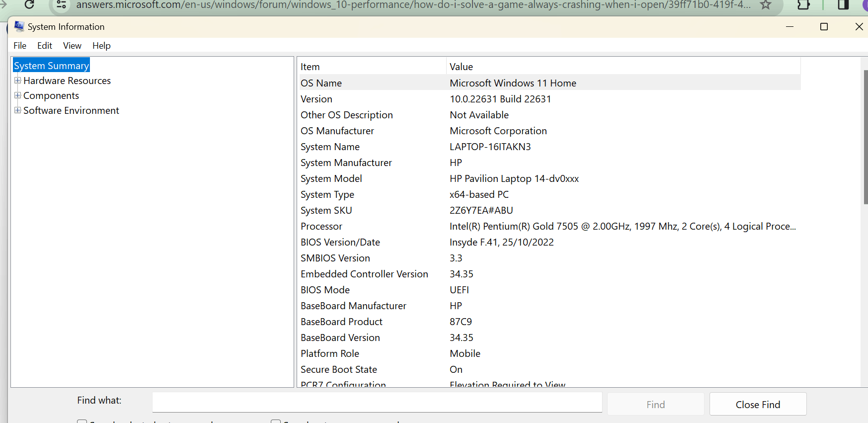Click the 'x64-based PC' value
The height and width of the screenshot is (423, 868).
point(479,194)
